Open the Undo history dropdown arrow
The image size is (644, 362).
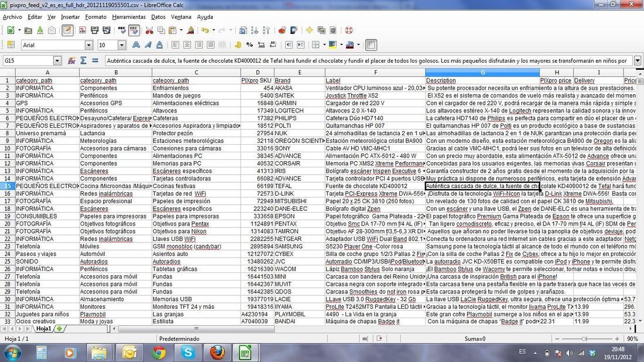pos(213,30)
